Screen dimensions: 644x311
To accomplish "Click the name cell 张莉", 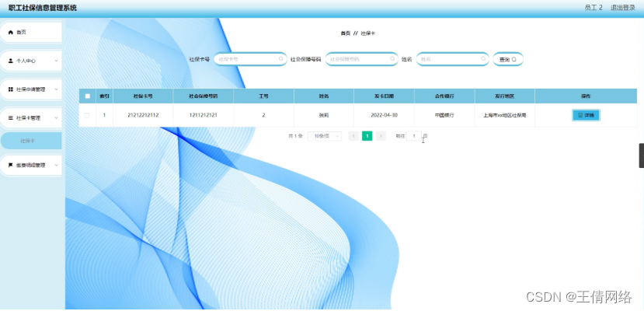I will (x=324, y=115).
